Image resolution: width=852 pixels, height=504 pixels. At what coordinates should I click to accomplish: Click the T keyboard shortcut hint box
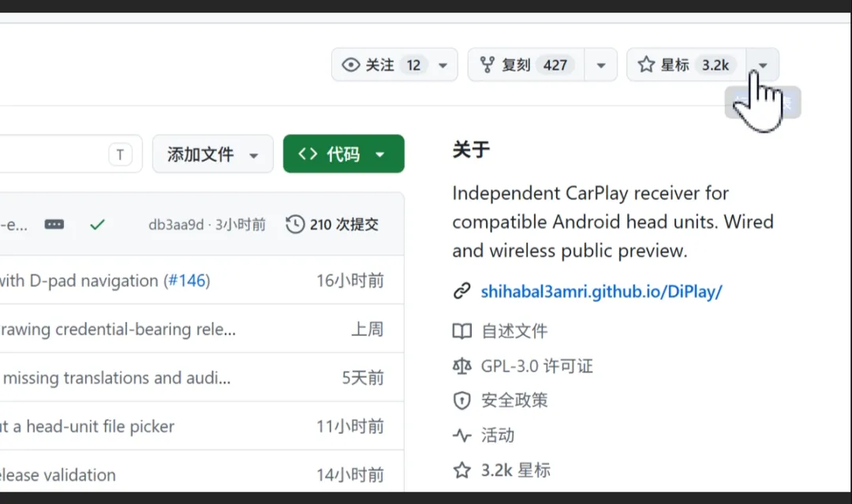[x=120, y=155]
